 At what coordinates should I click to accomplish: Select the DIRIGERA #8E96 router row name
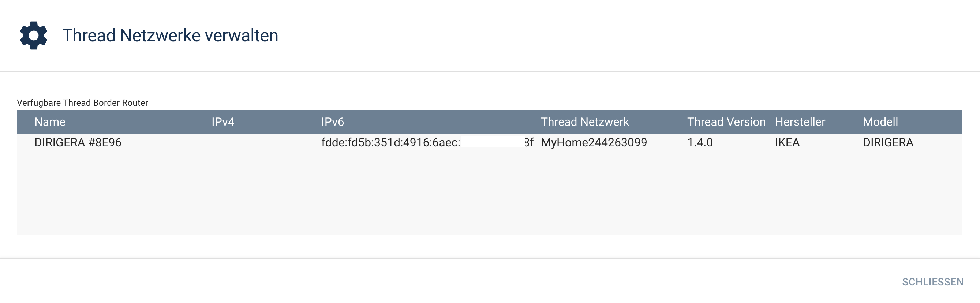pos(78,142)
